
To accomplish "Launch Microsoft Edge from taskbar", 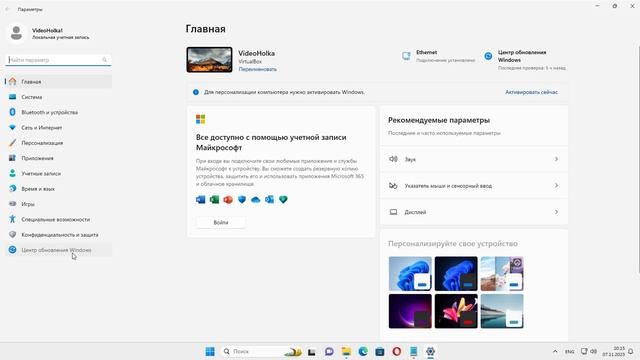I will point(363,351).
